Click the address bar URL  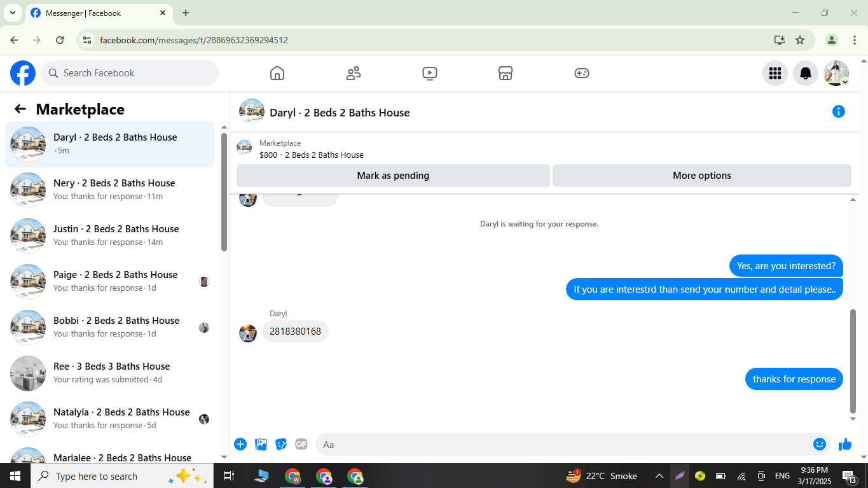click(194, 40)
